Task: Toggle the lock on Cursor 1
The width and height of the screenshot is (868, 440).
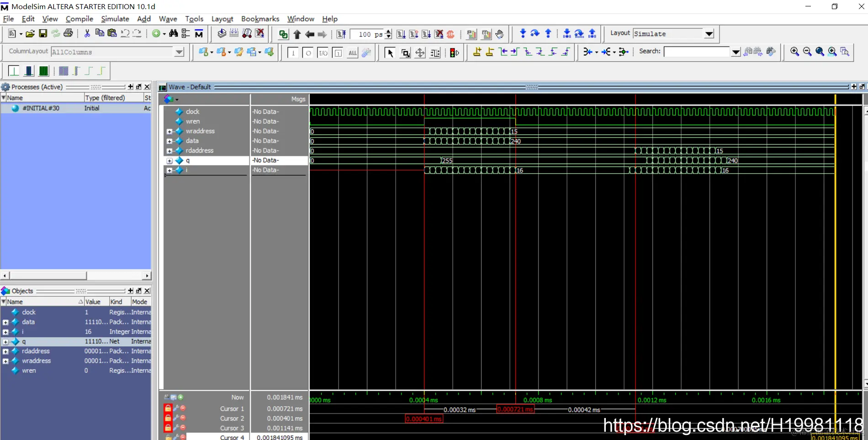Action: (x=168, y=408)
